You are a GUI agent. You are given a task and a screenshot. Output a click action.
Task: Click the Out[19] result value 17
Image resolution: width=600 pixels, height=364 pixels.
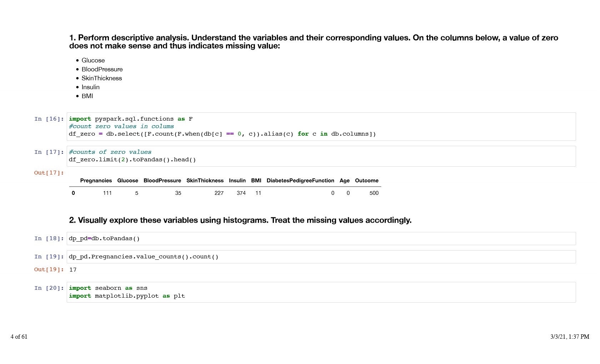(x=73, y=270)
